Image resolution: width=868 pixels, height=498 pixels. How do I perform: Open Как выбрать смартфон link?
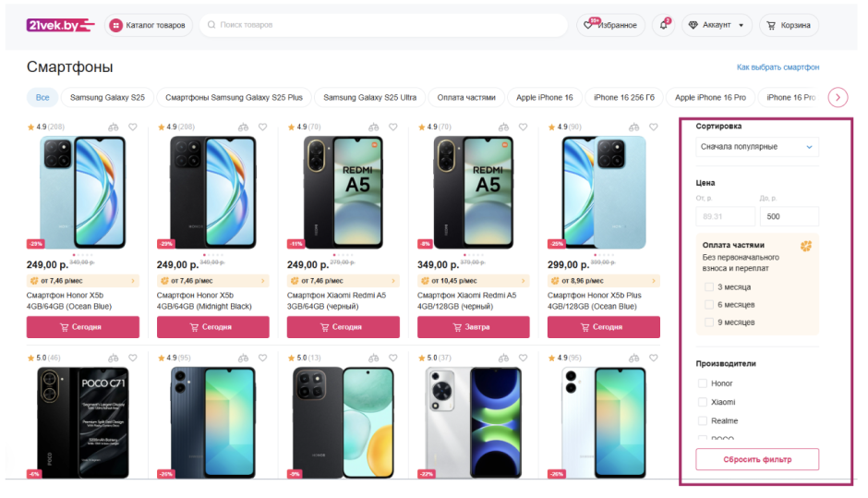click(778, 67)
